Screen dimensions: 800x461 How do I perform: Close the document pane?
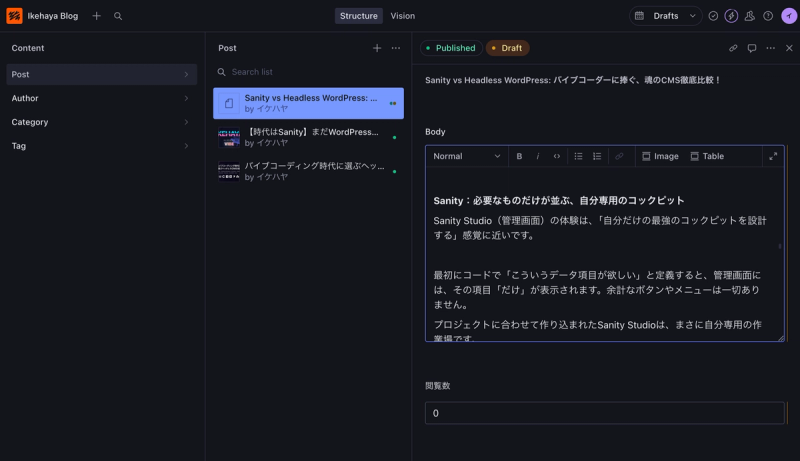tap(789, 48)
